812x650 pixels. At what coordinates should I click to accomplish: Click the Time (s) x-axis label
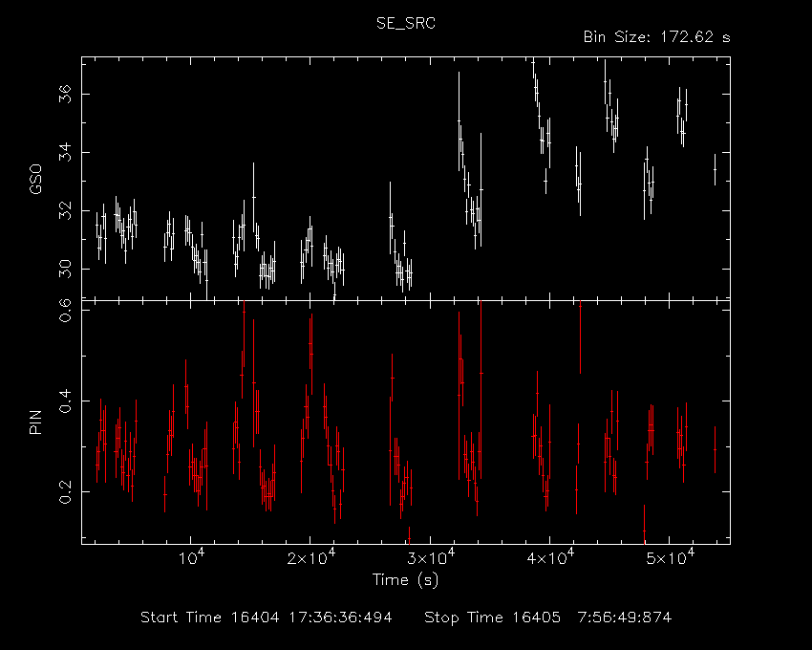point(405,579)
